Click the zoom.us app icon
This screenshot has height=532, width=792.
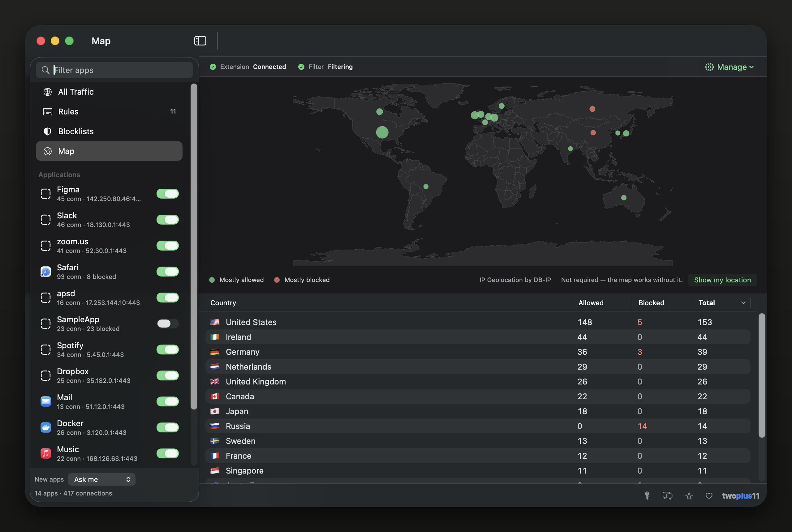tap(46, 246)
